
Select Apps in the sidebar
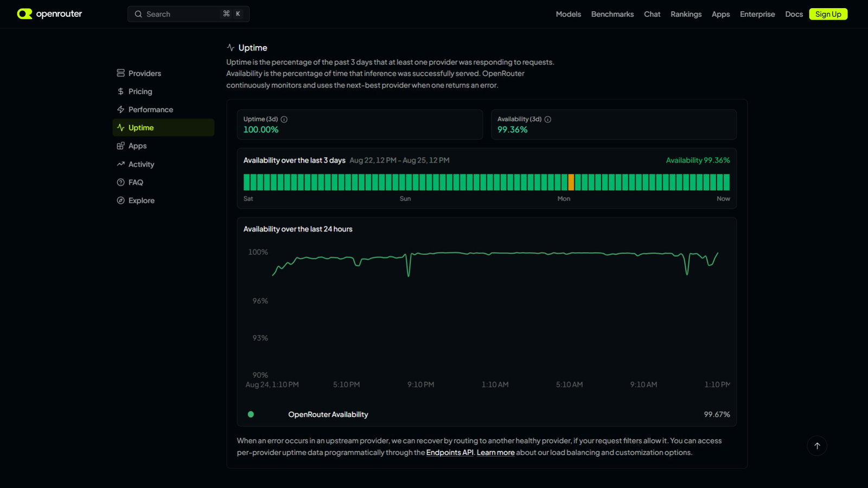tap(163, 146)
